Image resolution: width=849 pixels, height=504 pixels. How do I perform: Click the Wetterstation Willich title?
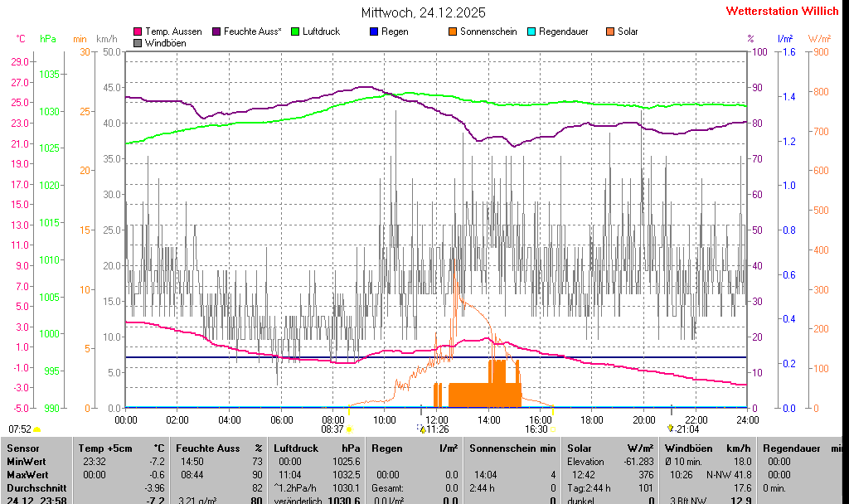782,12
